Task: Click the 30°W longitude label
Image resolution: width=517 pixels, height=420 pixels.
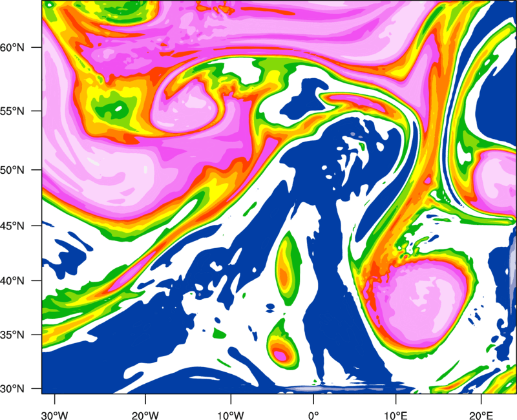Action: point(54,415)
